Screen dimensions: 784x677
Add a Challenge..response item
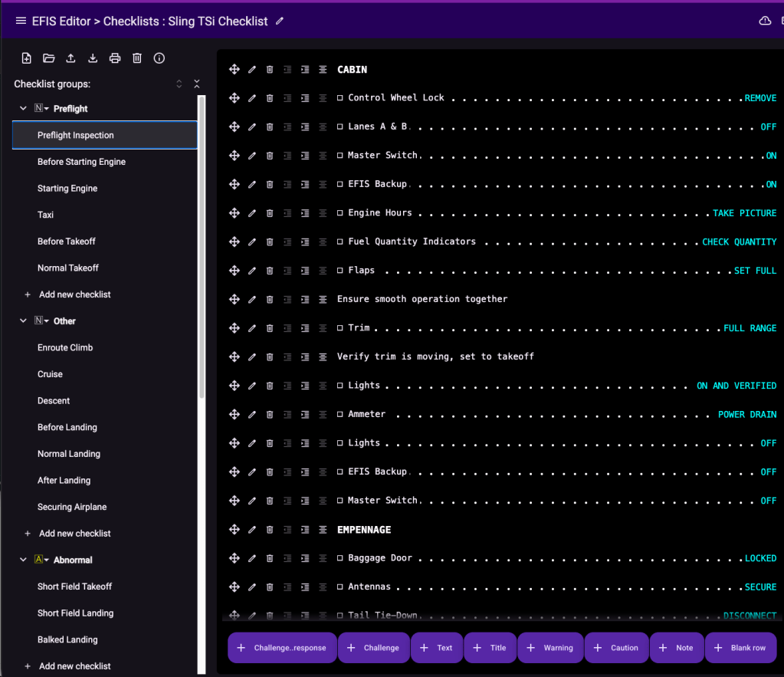(x=282, y=648)
